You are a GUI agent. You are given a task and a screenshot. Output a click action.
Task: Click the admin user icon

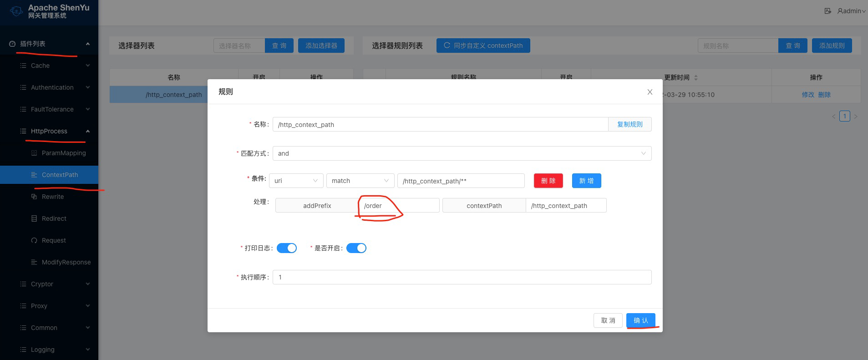click(x=840, y=11)
